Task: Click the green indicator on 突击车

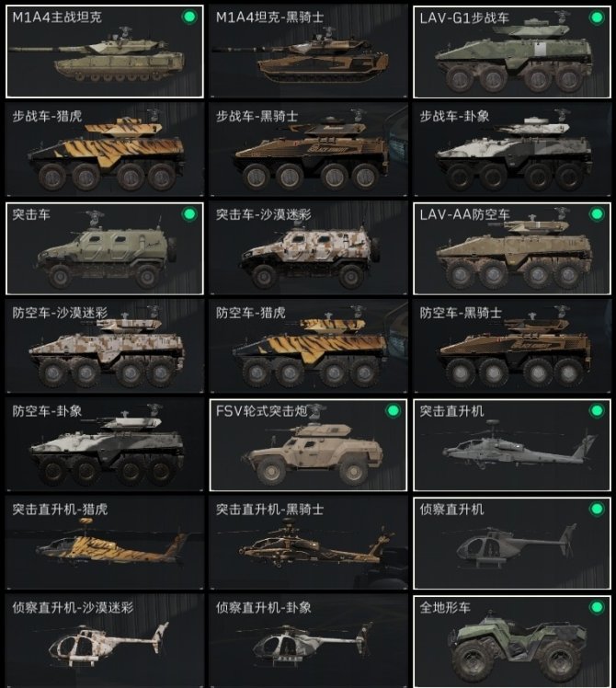Action: [x=189, y=214]
